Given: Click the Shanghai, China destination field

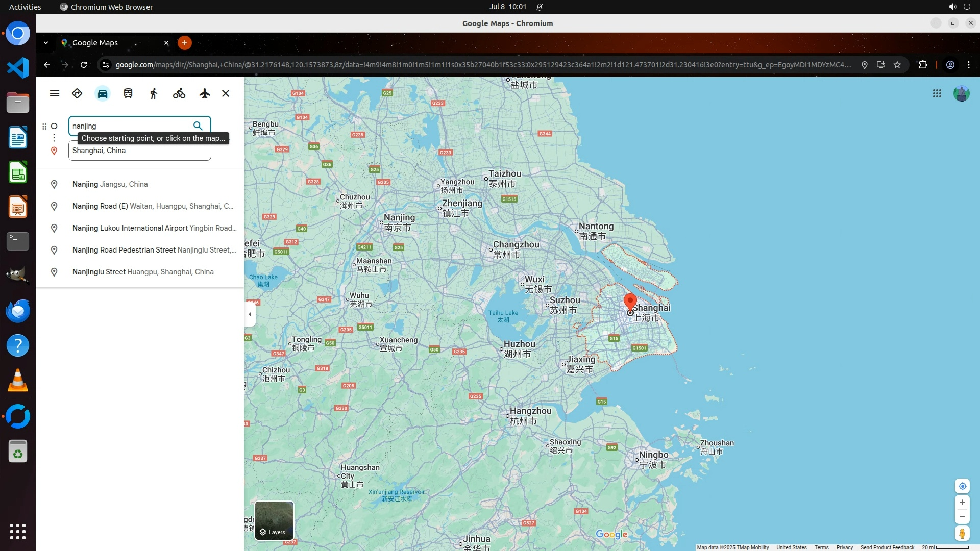Looking at the screenshot, I should [139, 151].
